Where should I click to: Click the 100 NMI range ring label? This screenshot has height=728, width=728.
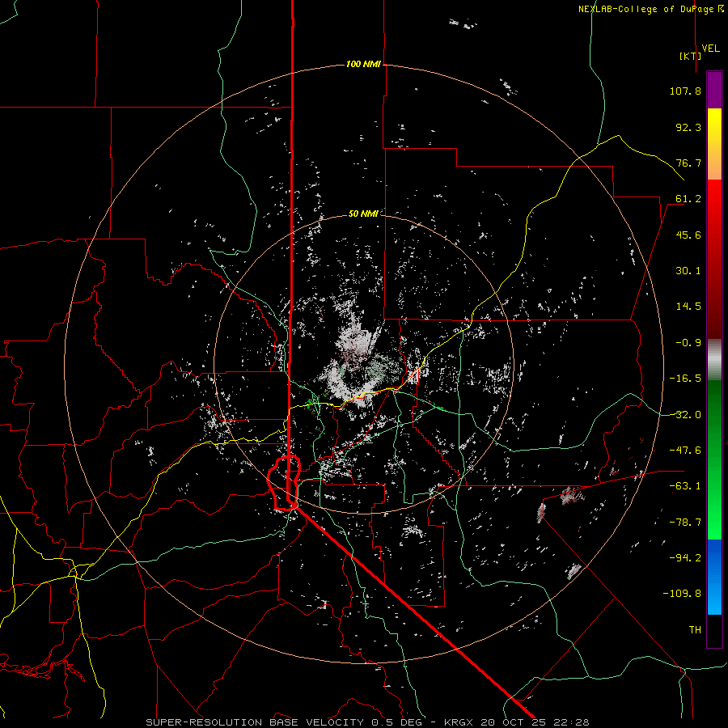click(363, 64)
